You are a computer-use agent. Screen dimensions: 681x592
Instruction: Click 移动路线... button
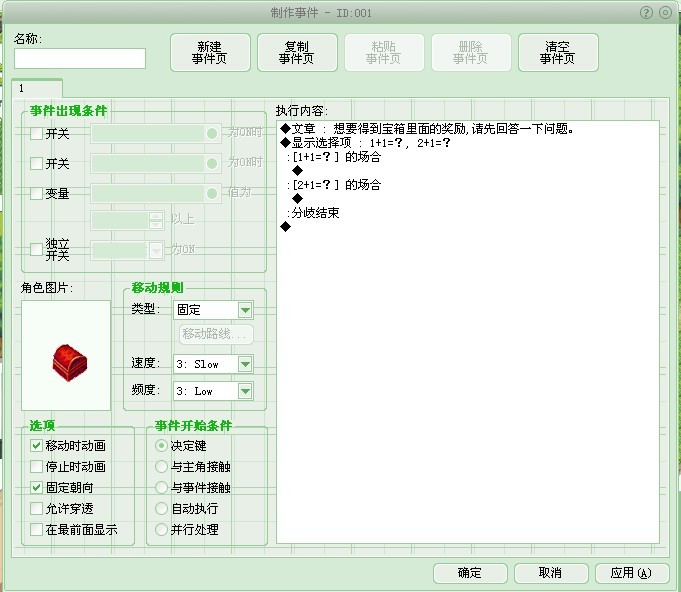pyautogui.click(x=216, y=334)
